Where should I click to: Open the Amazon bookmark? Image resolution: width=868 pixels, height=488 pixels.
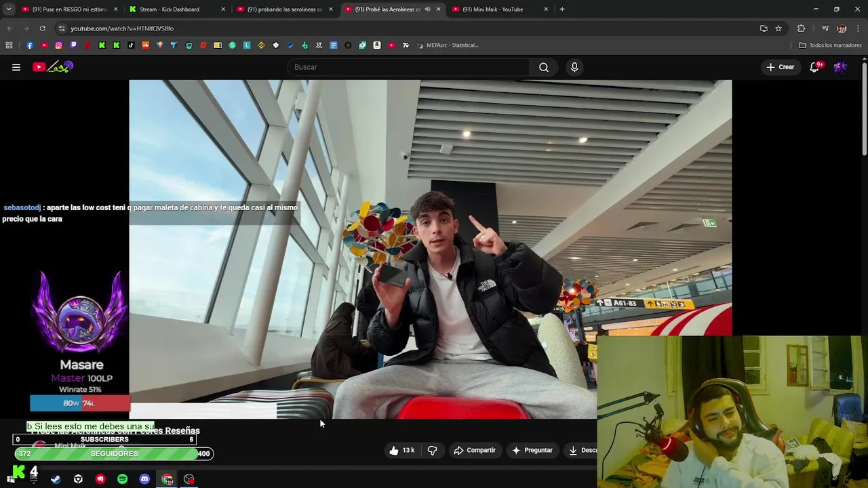pyautogui.click(x=377, y=45)
